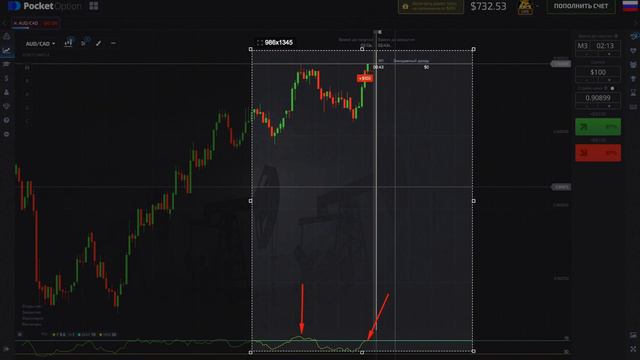Expand right sidebar chevron arrow
Image resolution: width=640 pixels, height=360 pixels.
tap(636, 23)
